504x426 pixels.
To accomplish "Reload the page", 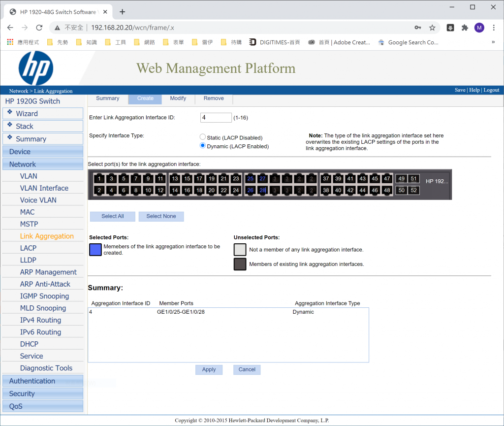I will [39, 28].
